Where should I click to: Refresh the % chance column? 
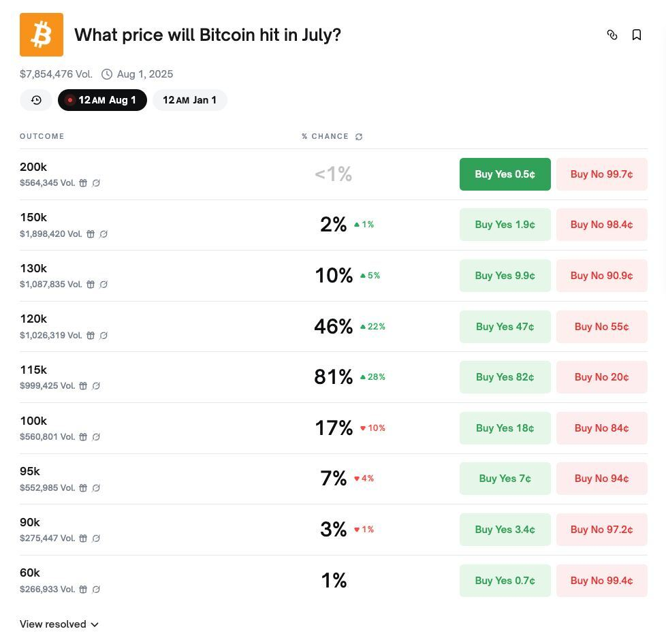pyautogui.click(x=359, y=137)
